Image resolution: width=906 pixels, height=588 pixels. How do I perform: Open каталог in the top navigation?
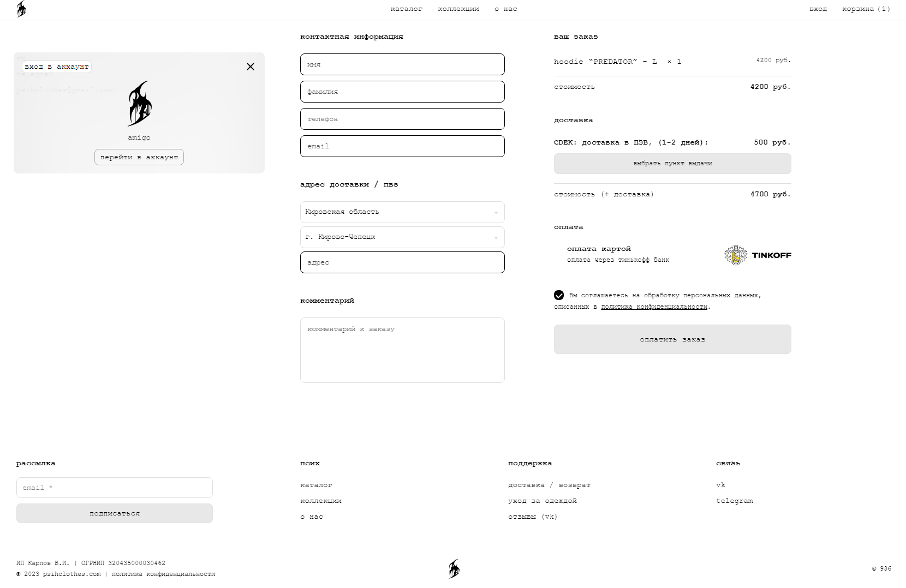click(407, 9)
